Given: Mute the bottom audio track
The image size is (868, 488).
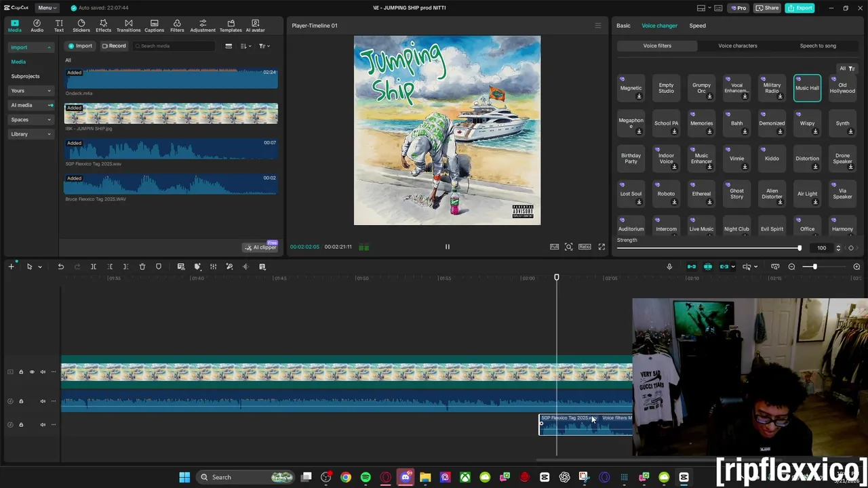Looking at the screenshot, I should click(43, 424).
